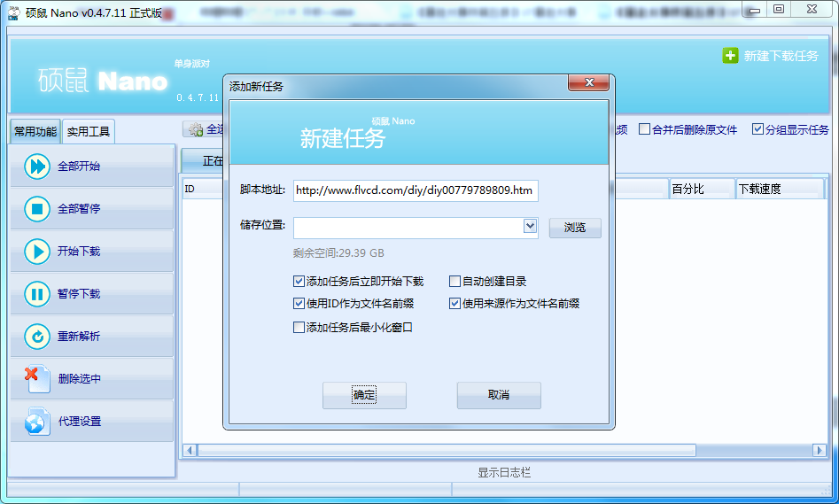This screenshot has height=504, width=839.
Task: Uncheck 使用来源作为文件名前缀 checkbox
Action: (454, 303)
